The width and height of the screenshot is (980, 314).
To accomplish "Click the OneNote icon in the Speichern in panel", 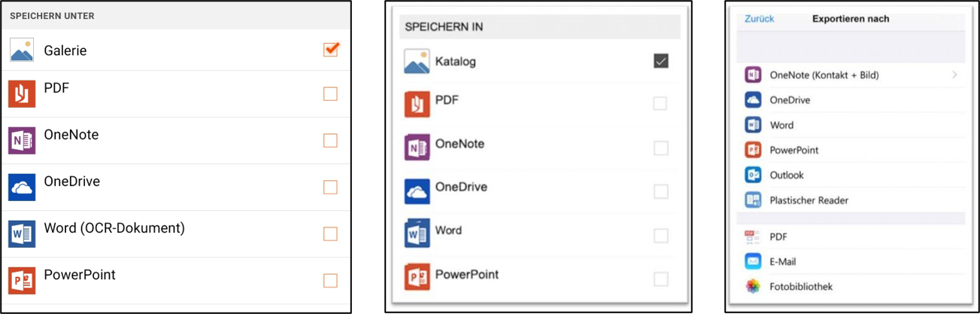I will (x=417, y=147).
